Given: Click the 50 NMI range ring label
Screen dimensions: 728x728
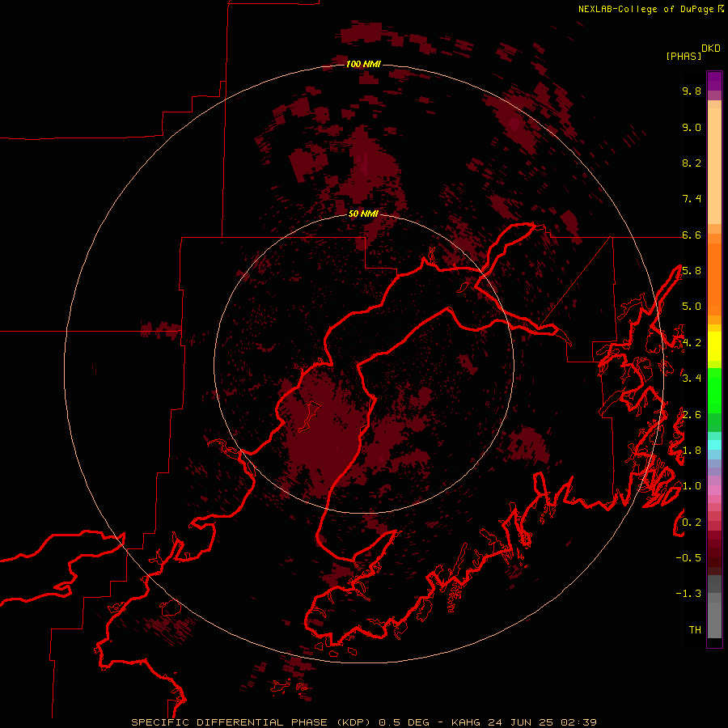Looking at the screenshot, I should click(x=363, y=214).
